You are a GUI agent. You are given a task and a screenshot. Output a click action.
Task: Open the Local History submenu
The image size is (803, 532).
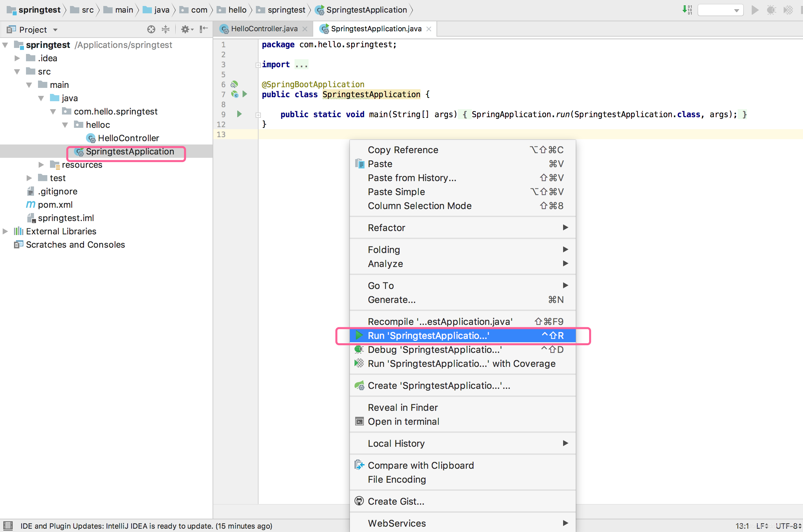click(463, 443)
